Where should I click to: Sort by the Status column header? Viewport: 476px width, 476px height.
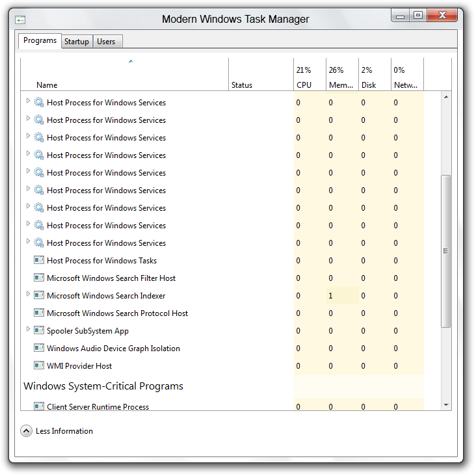[x=261, y=75]
